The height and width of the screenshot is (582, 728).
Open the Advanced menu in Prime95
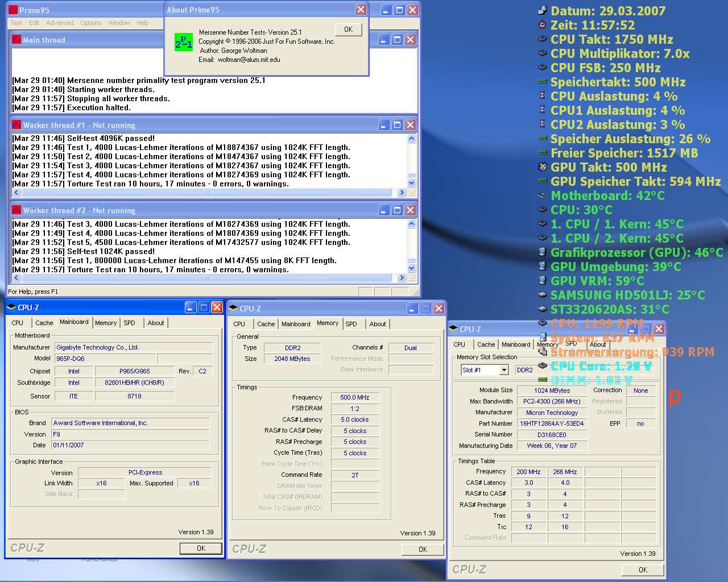pos(60,23)
